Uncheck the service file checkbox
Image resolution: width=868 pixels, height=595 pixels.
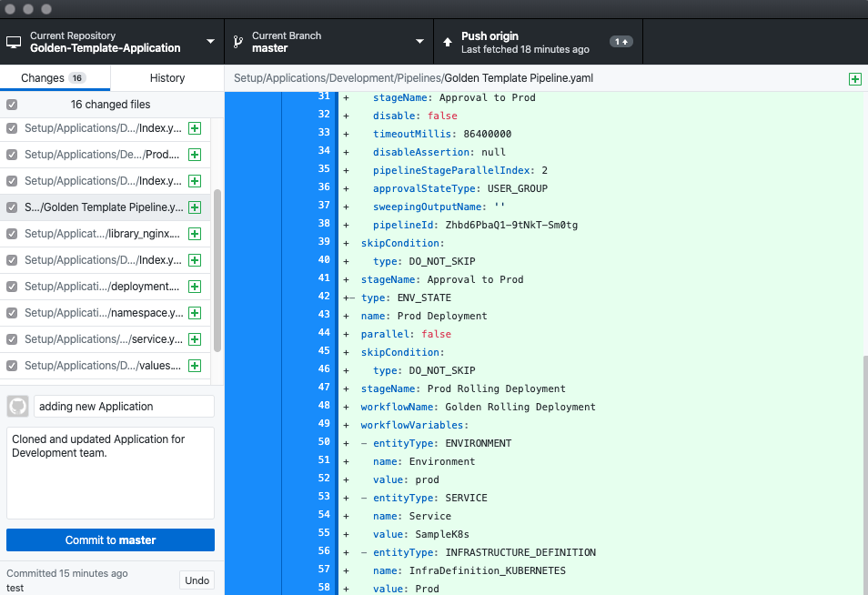pyautogui.click(x=12, y=339)
